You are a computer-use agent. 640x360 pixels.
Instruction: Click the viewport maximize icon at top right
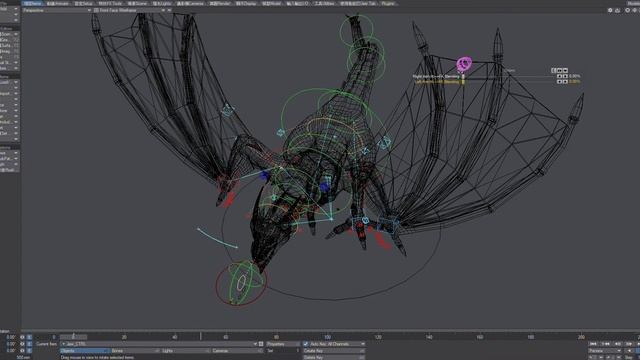tap(635, 10)
